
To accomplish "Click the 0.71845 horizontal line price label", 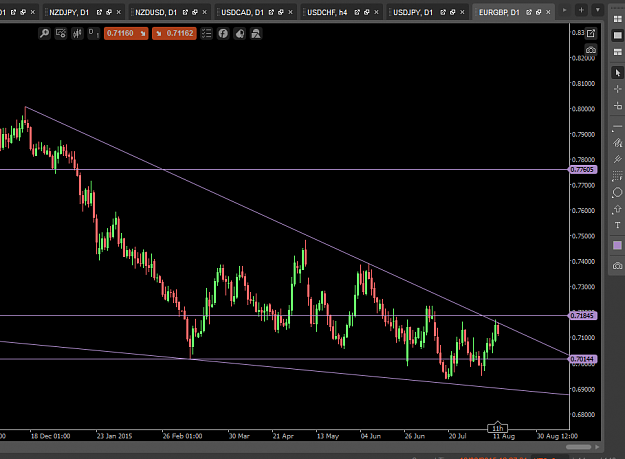I will (x=582, y=316).
